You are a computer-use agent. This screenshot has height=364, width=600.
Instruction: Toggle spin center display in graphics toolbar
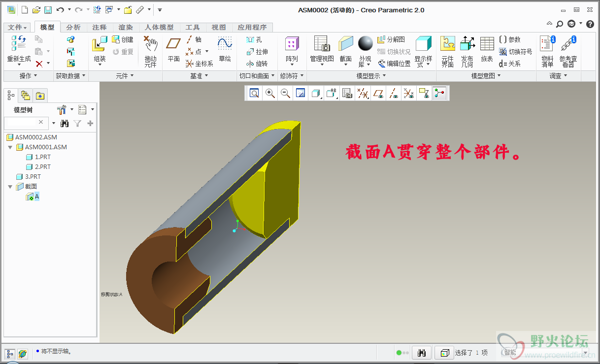click(439, 93)
